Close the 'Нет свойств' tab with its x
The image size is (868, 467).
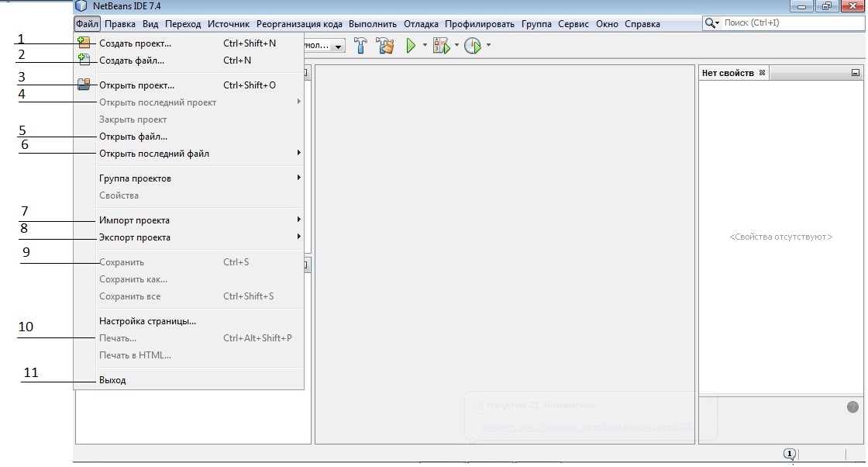click(x=763, y=73)
